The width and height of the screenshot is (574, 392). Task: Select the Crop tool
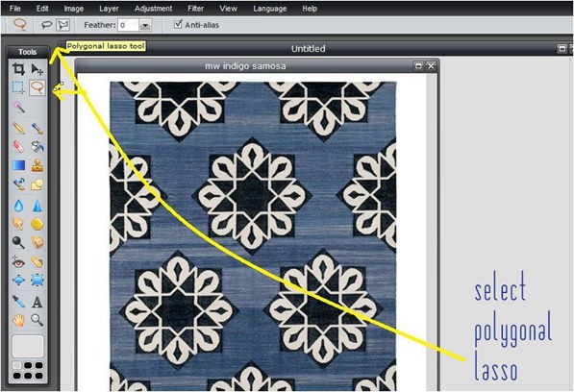[x=18, y=69]
